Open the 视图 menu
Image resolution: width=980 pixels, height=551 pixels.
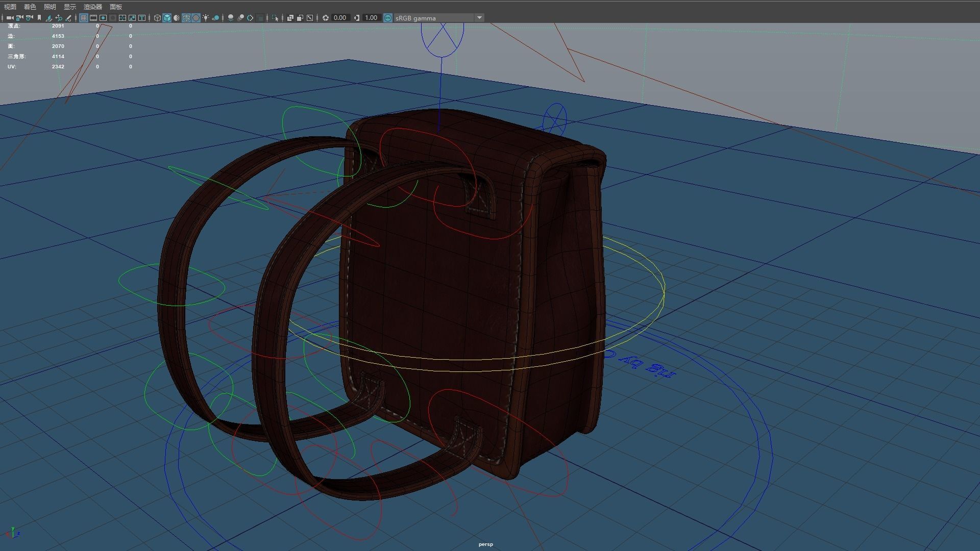(10, 7)
